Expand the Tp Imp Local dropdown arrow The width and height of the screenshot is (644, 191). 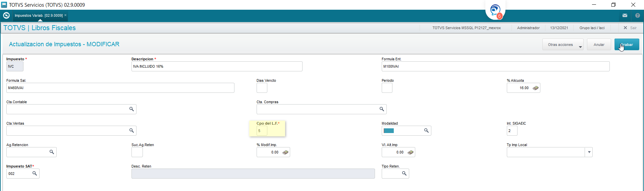589,152
